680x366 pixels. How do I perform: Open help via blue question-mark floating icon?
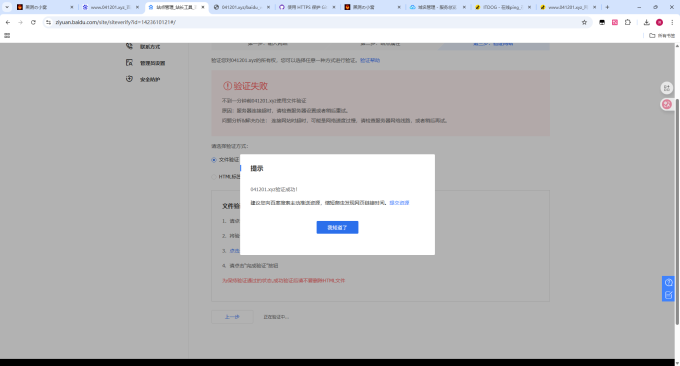click(669, 282)
